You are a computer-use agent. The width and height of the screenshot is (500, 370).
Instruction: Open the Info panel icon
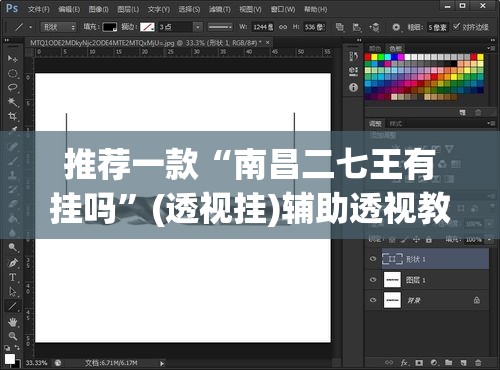click(x=353, y=87)
